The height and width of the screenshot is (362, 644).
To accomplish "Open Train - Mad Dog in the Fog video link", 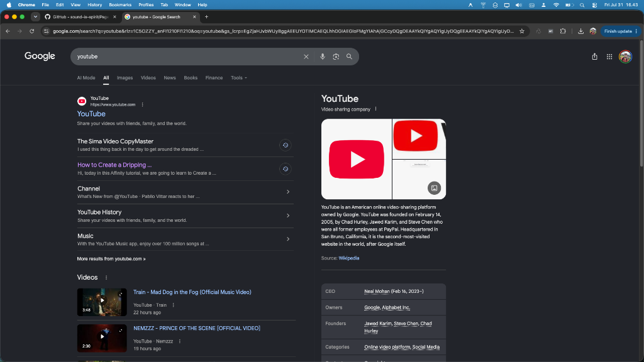I will click(x=192, y=292).
